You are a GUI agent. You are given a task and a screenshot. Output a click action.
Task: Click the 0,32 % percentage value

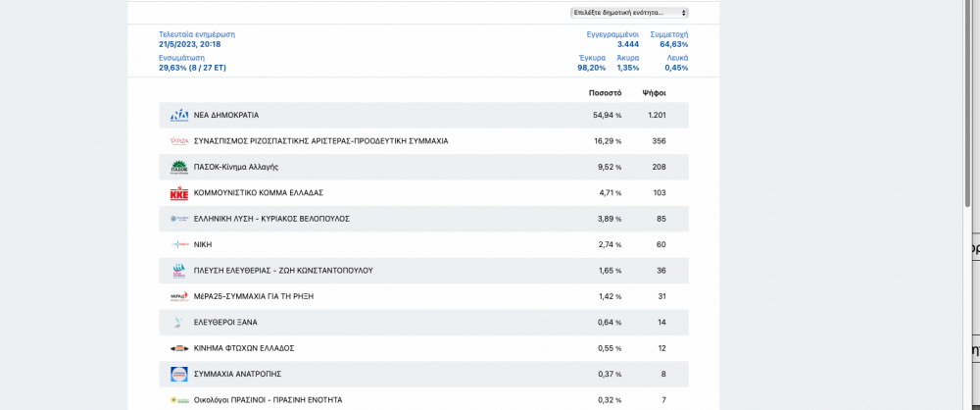coord(610,400)
